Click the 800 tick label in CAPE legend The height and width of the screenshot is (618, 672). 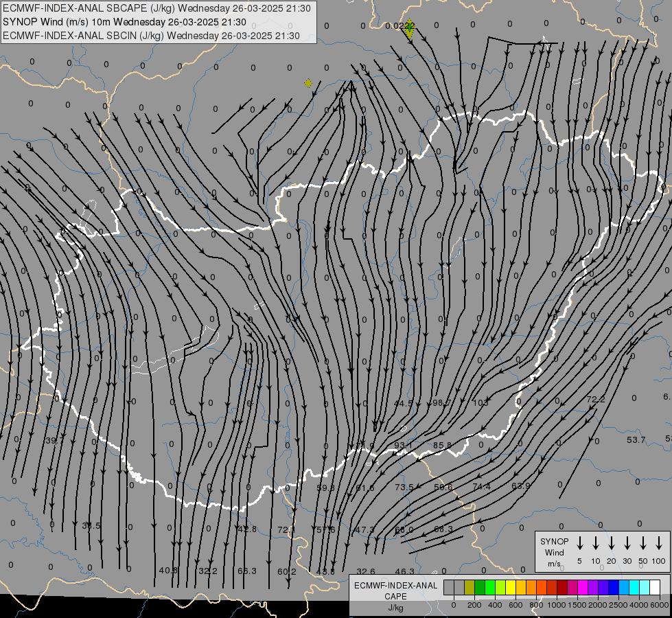click(536, 605)
